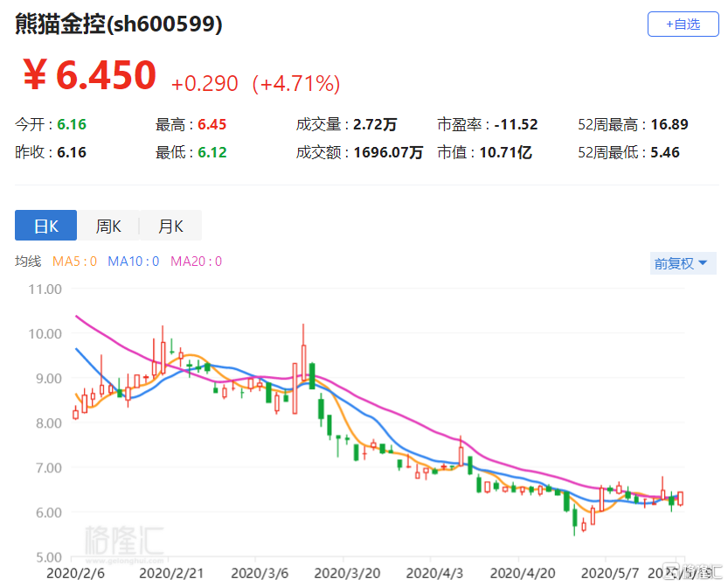Viewport: 728px width, 586px height.
Task: Click the 熊猫金控(sh600599) stock title
Action: tap(119, 24)
